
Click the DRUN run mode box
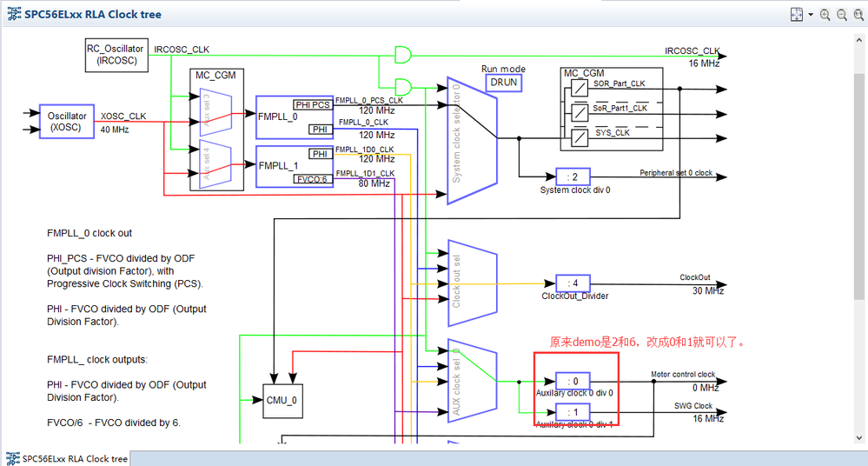504,83
